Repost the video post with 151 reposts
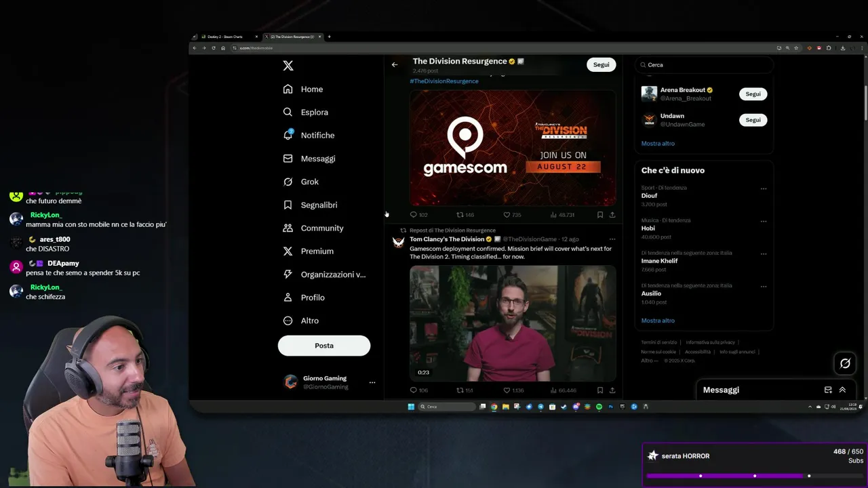Image resolution: width=868 pixels, height=488 pixels. (465, 390)
